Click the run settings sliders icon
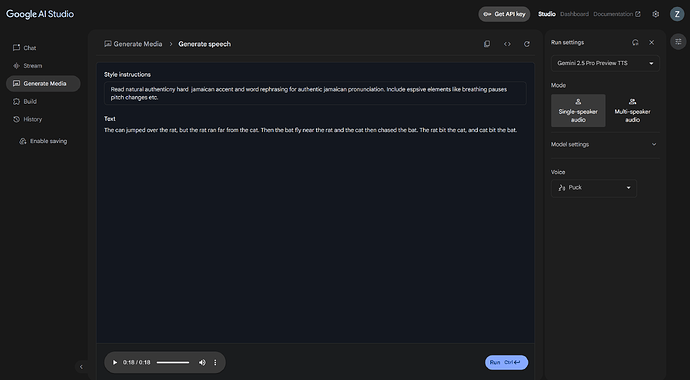 (x=678, y=41)
